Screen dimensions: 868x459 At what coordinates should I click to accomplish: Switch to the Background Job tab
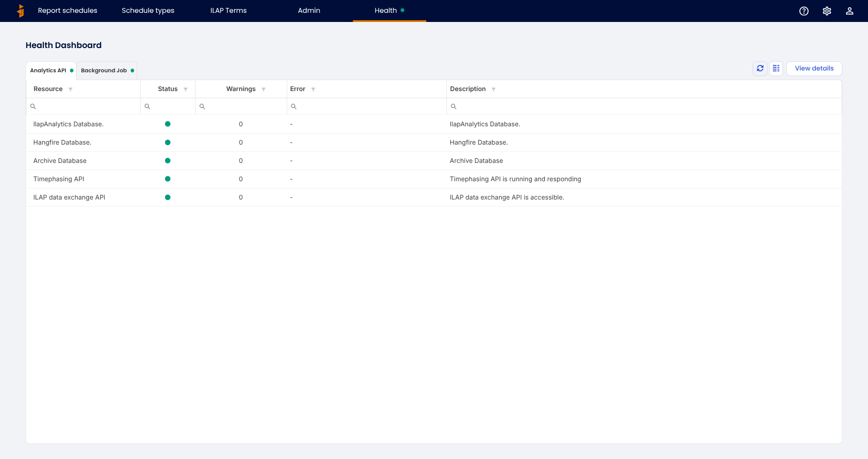click(107, 70)
